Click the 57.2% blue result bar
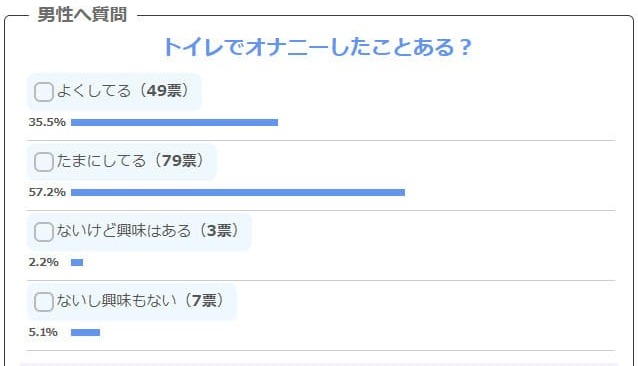 point(238,192)
